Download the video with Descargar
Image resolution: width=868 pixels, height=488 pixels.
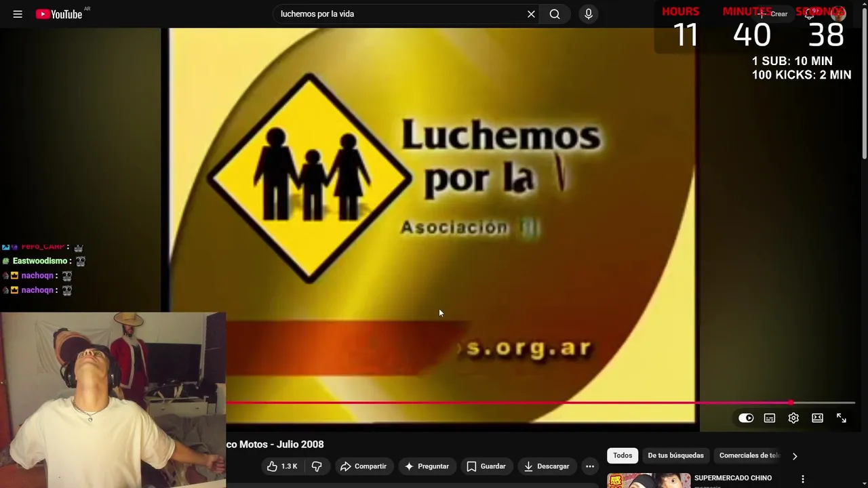[547, 466]
